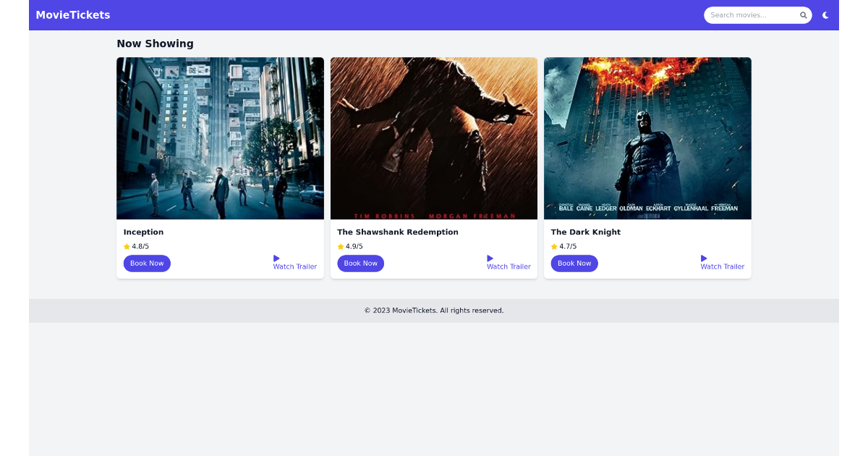This screenshot has width=868, height=456.
Task: Click the MovieTickets logo in the header
Action: 72,14
